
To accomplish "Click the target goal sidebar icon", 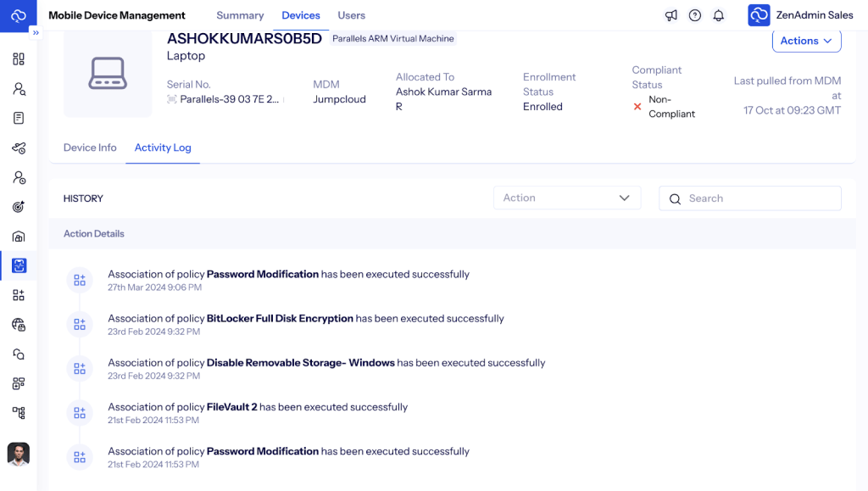I will [x=19, y=207].
